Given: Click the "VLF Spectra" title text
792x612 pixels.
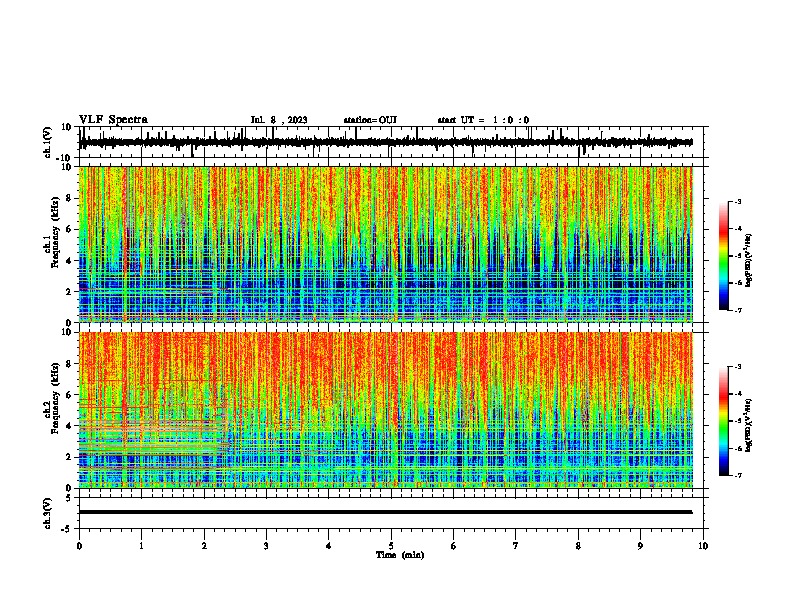Looking at the screenshot, I should (113, 120).
